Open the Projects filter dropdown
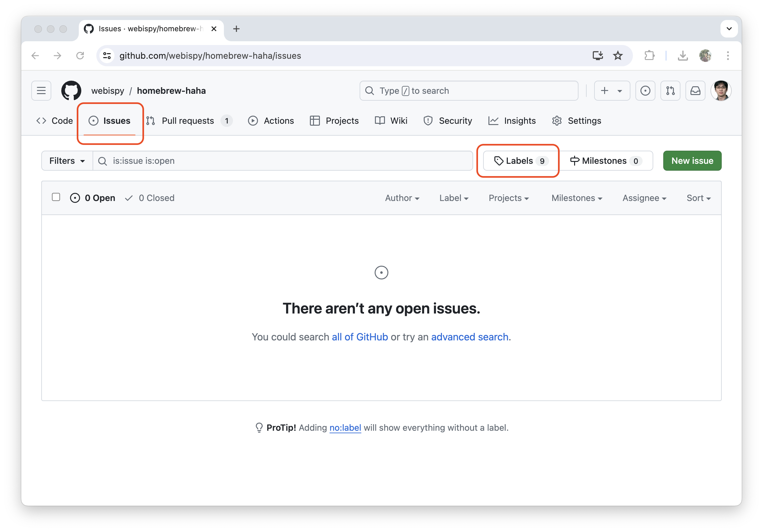 tap(509, 198)
